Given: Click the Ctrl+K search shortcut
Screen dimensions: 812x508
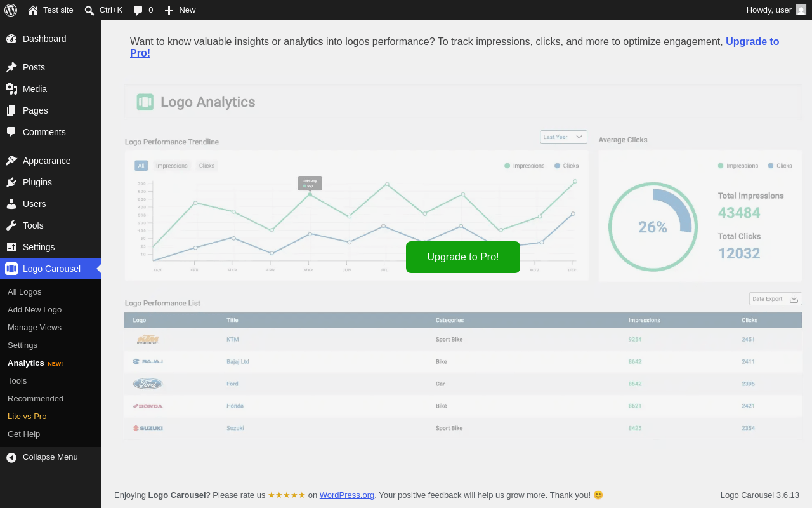Looking at the screenshot, I should point(103,10).
